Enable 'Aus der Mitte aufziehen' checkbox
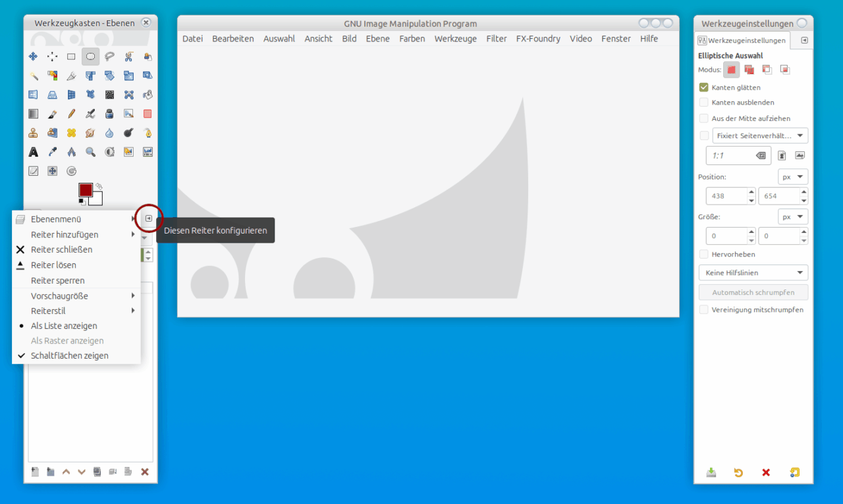This screenshot has height=504, width=843. (x=704, y=118)
